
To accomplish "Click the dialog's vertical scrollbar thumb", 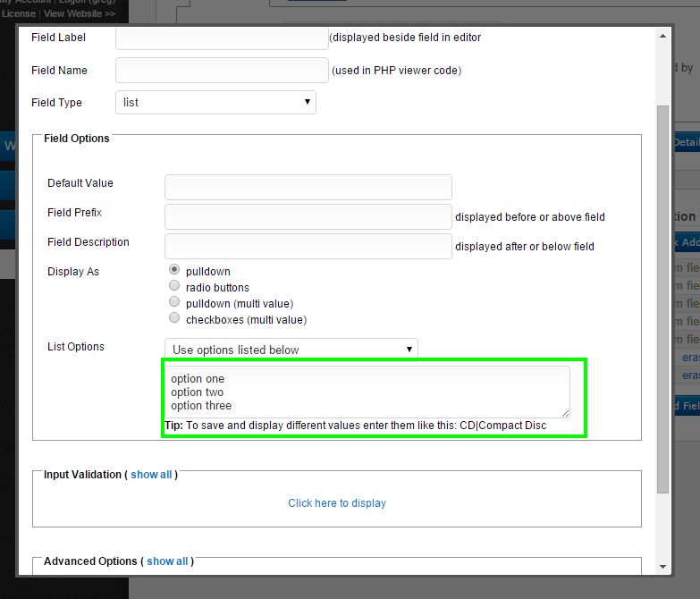I will pos(662,295).
